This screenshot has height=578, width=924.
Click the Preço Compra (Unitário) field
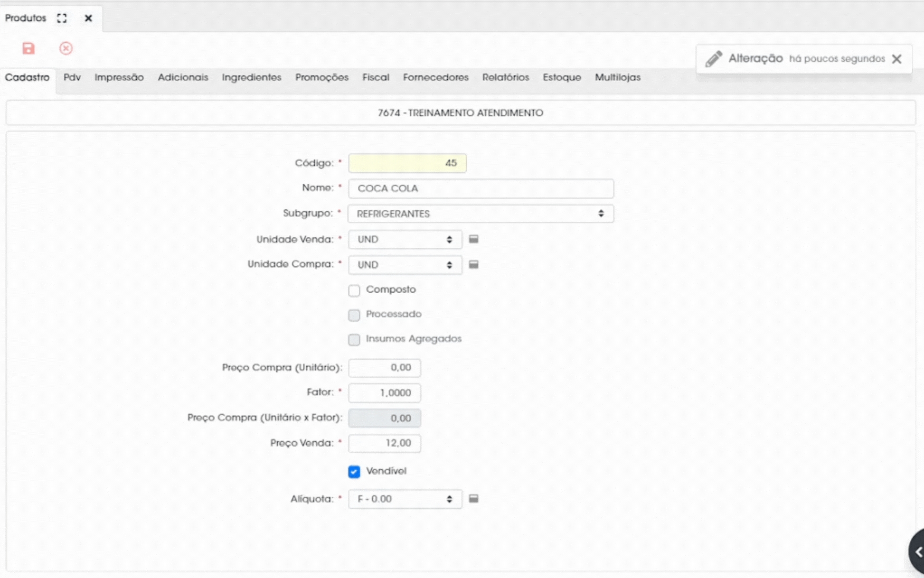point(385,368)
